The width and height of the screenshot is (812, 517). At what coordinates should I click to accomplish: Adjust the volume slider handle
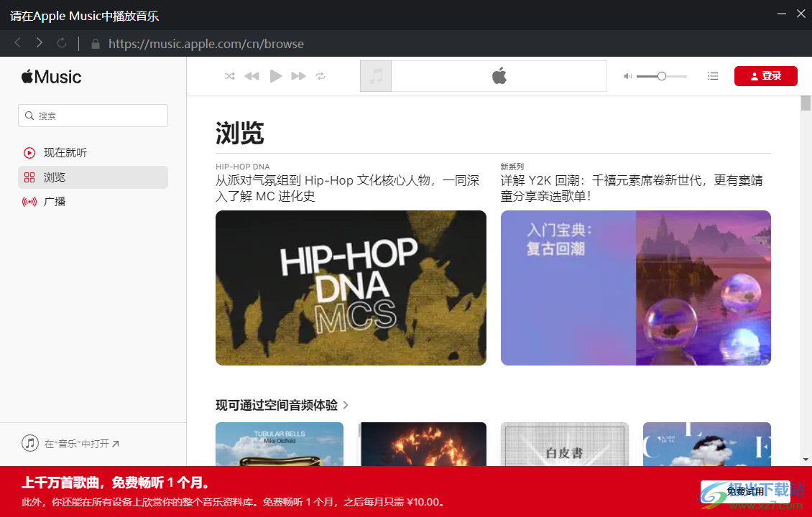(660, 75)
